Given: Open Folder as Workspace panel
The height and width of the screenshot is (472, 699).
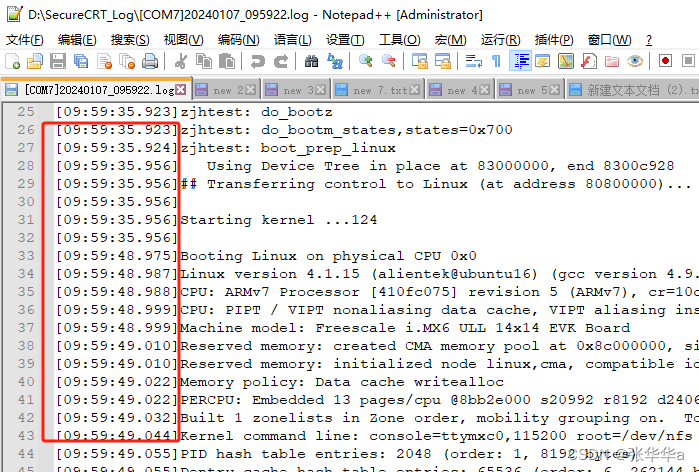Looking at the screenshot, I should click(x=612, y=61).
